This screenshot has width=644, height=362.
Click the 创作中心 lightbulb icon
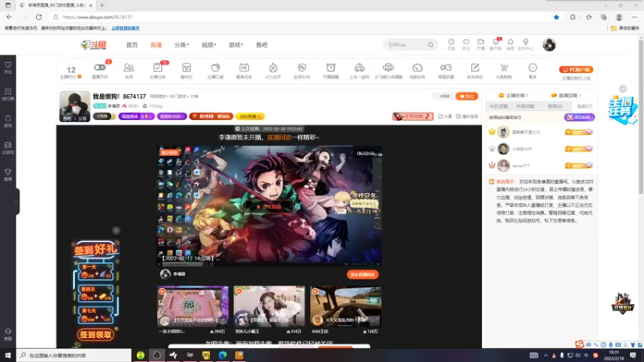coord(526,43)
